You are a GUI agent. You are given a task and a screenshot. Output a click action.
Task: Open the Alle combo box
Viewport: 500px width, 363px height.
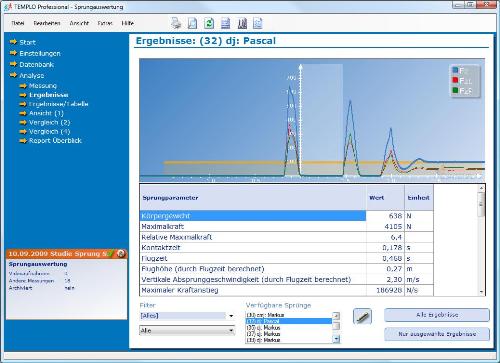point(187,330)
